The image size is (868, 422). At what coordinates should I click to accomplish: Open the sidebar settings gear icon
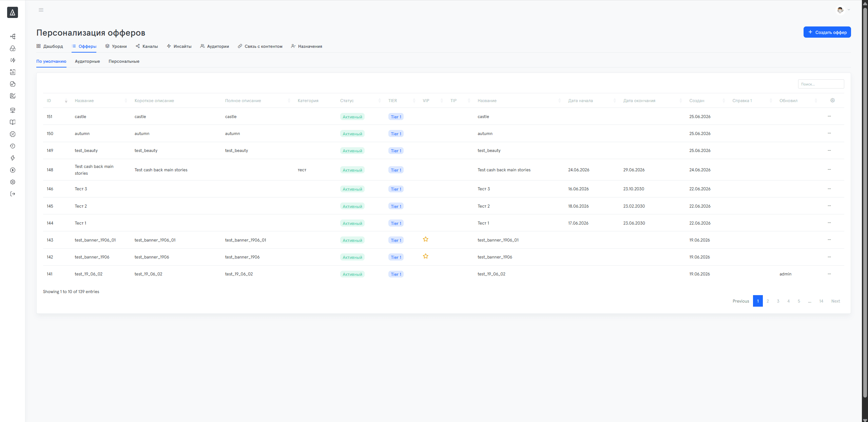tap(13, 182)
